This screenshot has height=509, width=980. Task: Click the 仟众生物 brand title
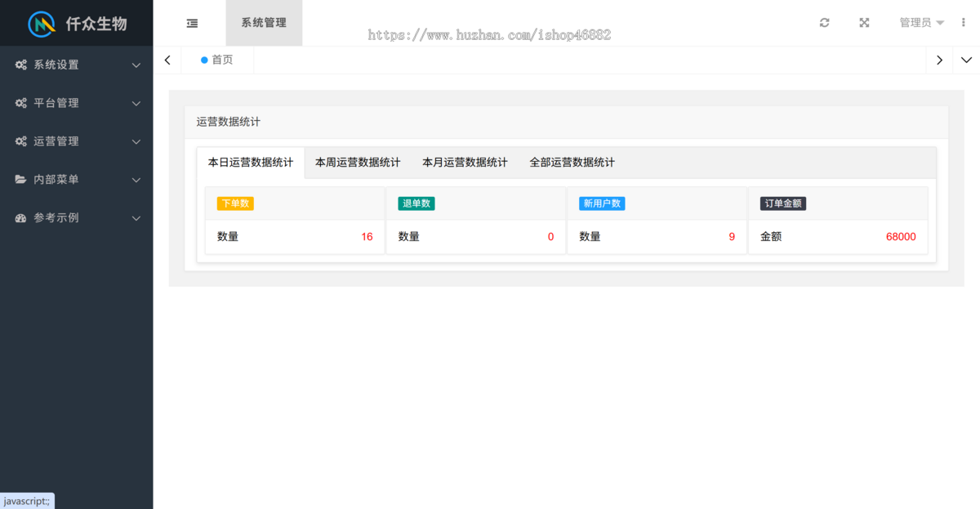click(x=96, y=24)
